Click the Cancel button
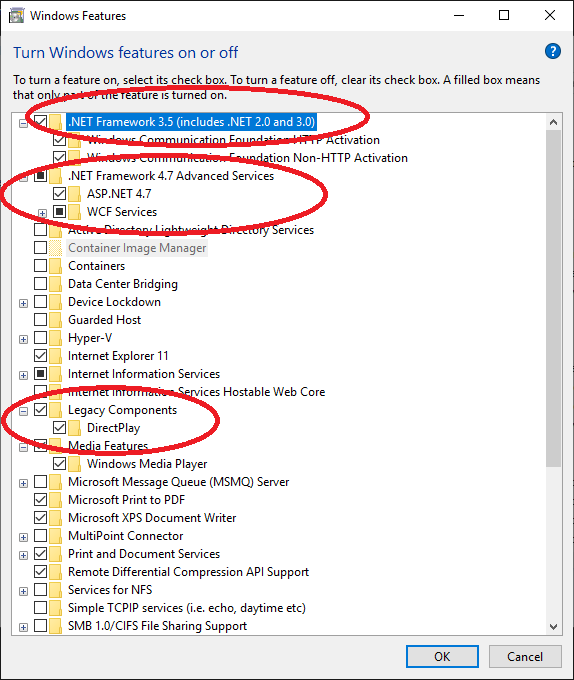This screenshot has height=680, width=574. pos(525,657)
